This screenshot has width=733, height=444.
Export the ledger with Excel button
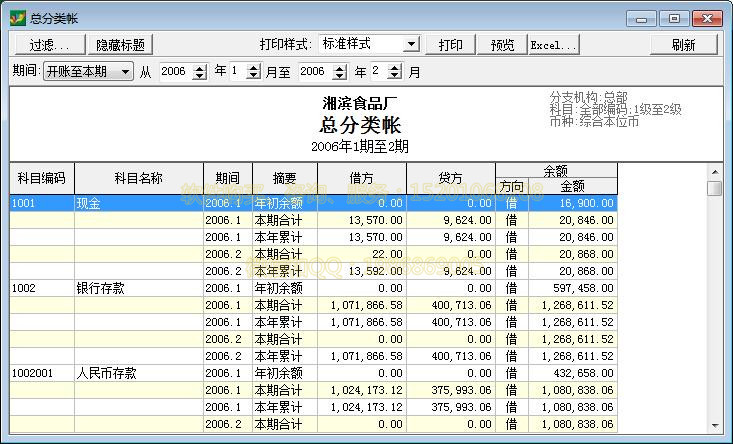553,45
